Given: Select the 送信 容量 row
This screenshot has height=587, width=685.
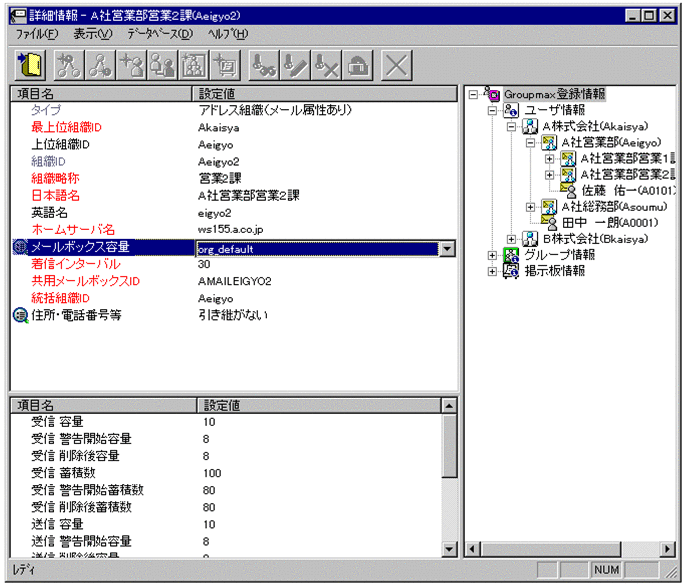Looking at the screenshot, I should 226,524.
